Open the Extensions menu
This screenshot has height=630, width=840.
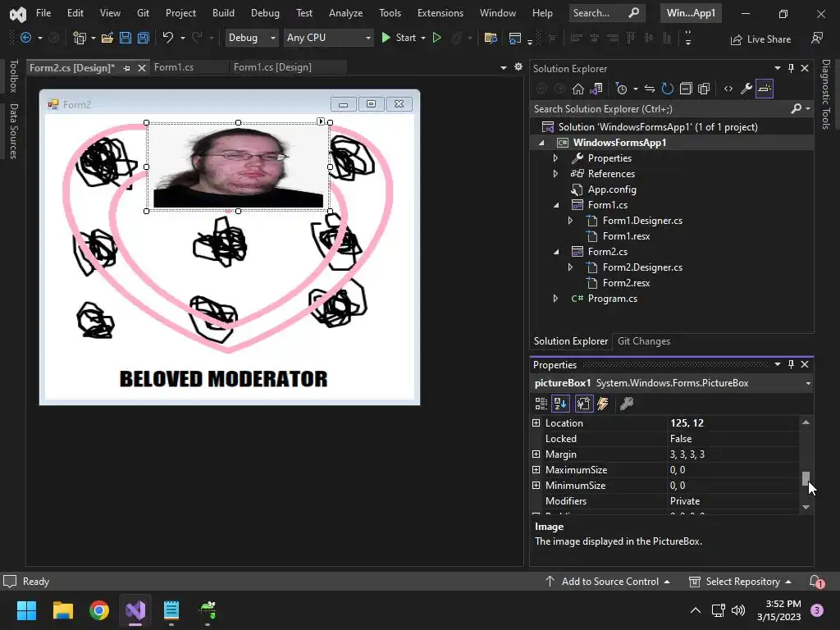coord(441,13)
